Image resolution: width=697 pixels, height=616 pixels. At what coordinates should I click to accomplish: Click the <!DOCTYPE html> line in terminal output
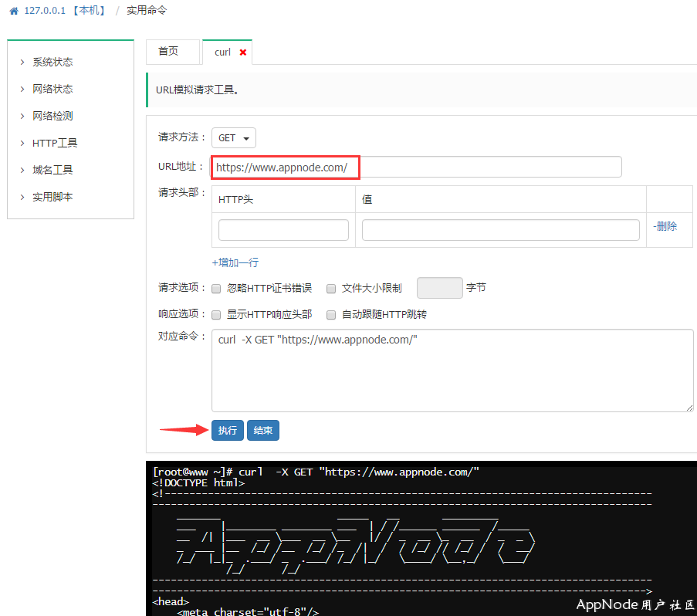(x=198, y=483)
